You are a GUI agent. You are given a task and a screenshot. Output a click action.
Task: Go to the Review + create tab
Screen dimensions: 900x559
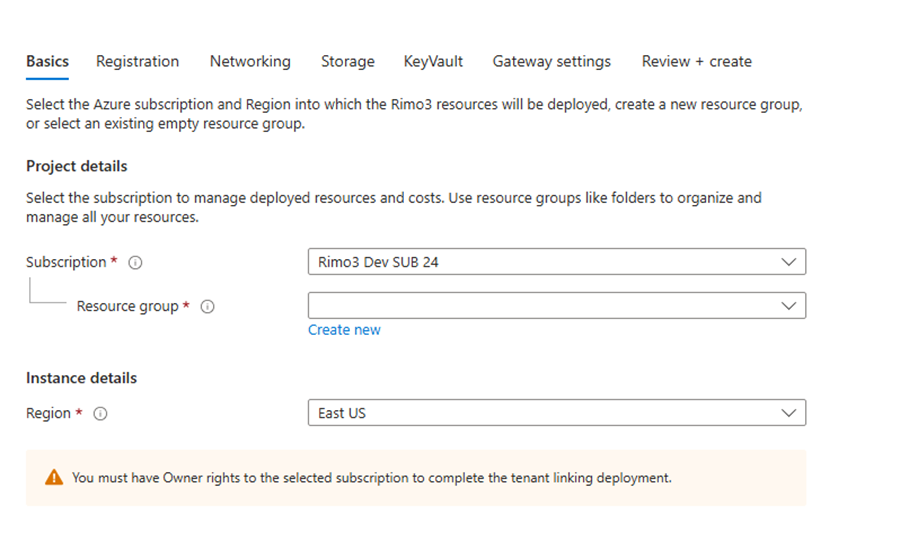coord(696,62)
